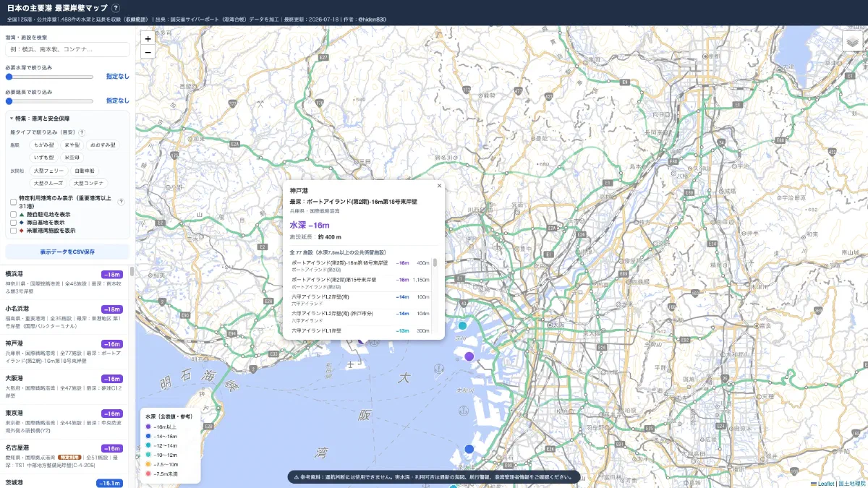Open the 茨城港 entry in the port list
The image size is (868, 488).
click(x=65, y=481)
